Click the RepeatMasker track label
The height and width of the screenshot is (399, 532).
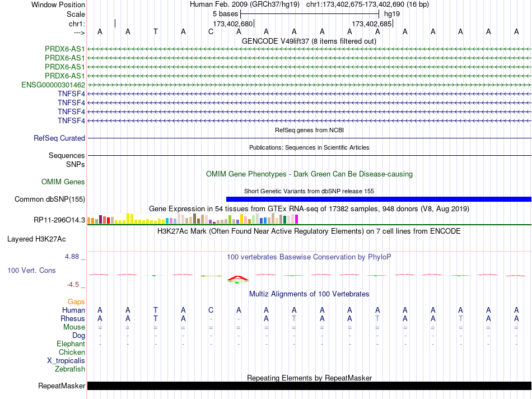click(62, 386)
